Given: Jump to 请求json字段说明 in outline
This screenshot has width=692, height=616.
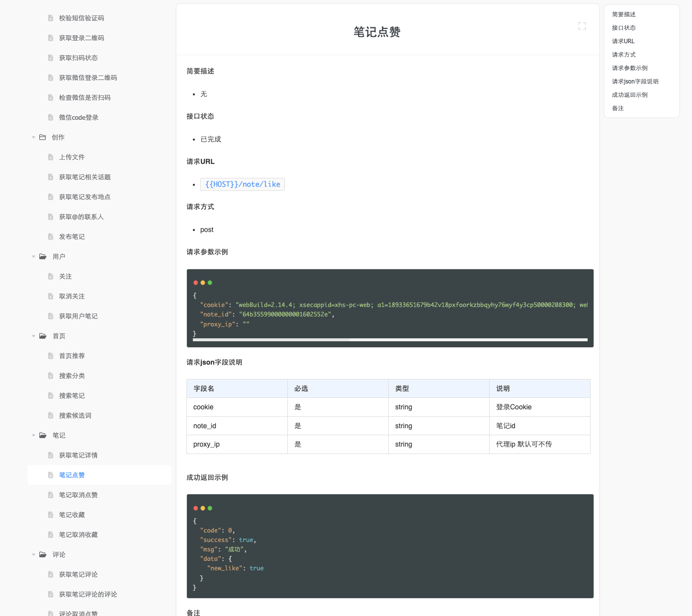Looking at the screenshot, I should tap(635, 81).
